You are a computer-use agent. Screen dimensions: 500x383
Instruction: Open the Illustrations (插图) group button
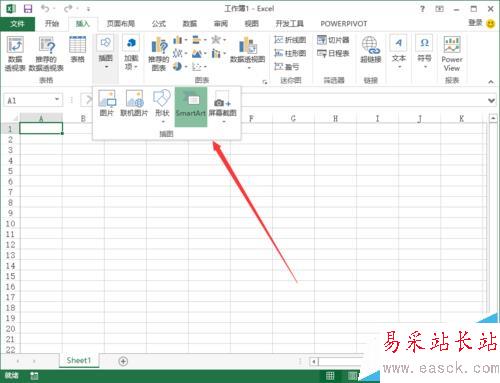click(x=106, y=53)
